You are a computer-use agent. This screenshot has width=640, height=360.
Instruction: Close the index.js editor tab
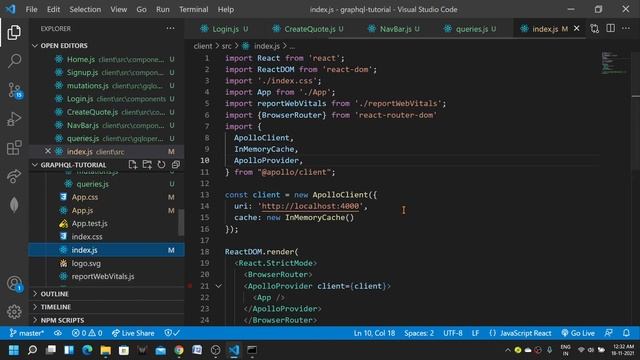[576, 29]
